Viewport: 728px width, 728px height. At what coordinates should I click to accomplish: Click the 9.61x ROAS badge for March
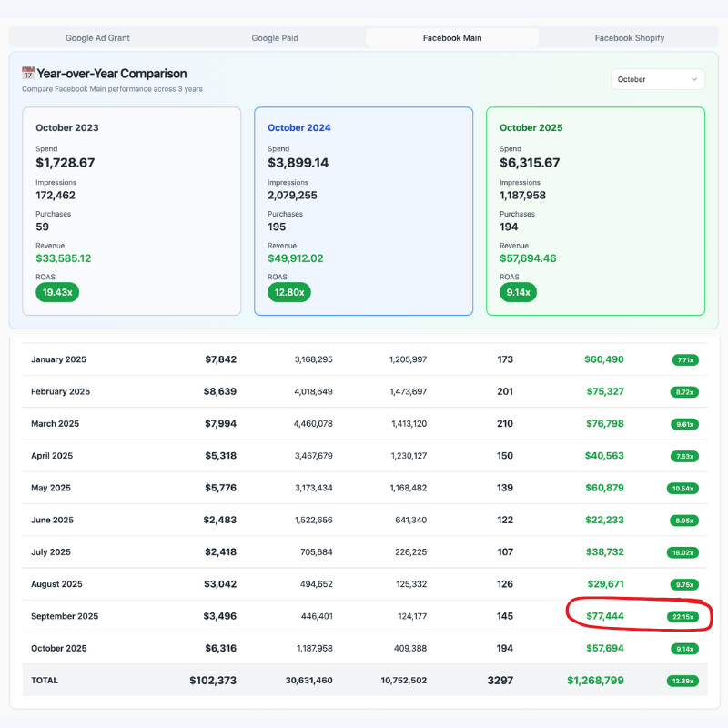[685, 424]
